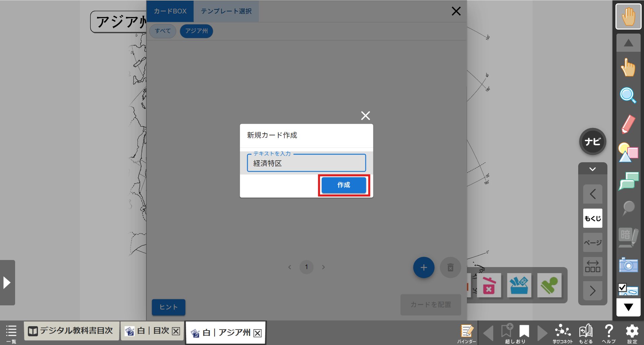Viewport: 644px width, 345px height.
Task: Select the red pen drawing tool
Action: pyautogui.click(x=628, y=124)
